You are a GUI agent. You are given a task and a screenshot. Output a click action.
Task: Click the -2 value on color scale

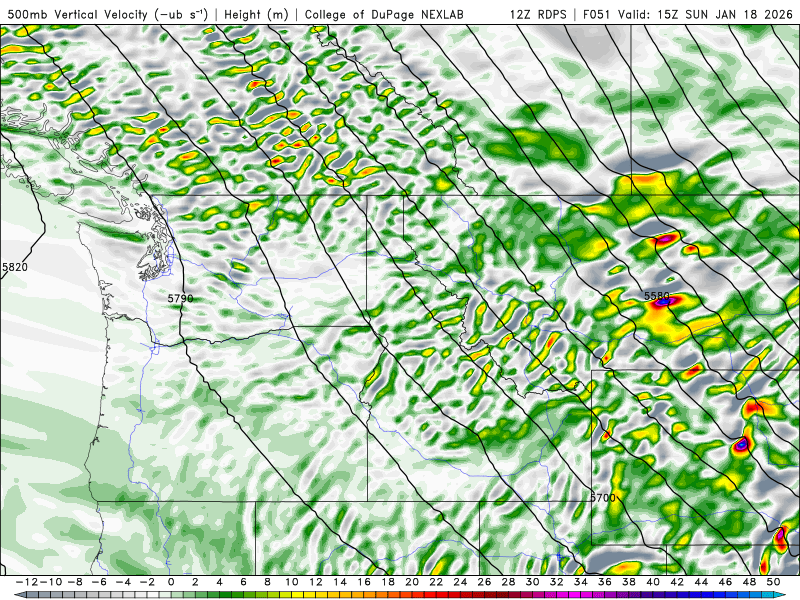147,582
